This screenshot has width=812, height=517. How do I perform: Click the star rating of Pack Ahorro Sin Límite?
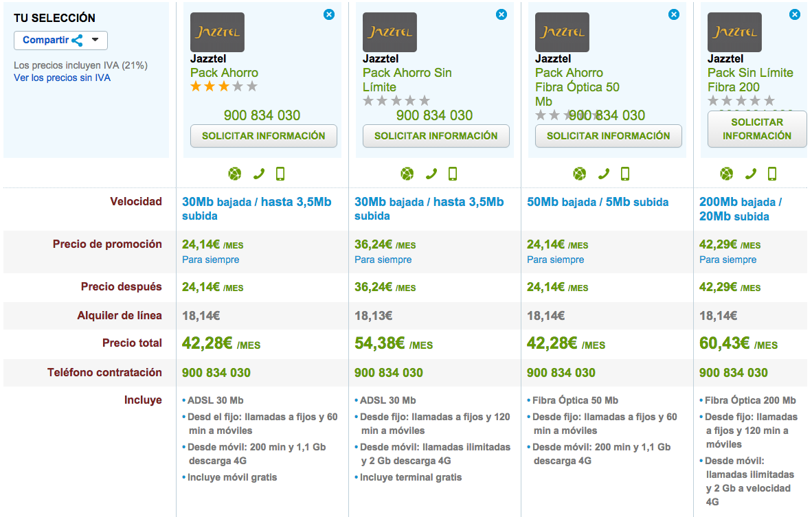point(396,100)
